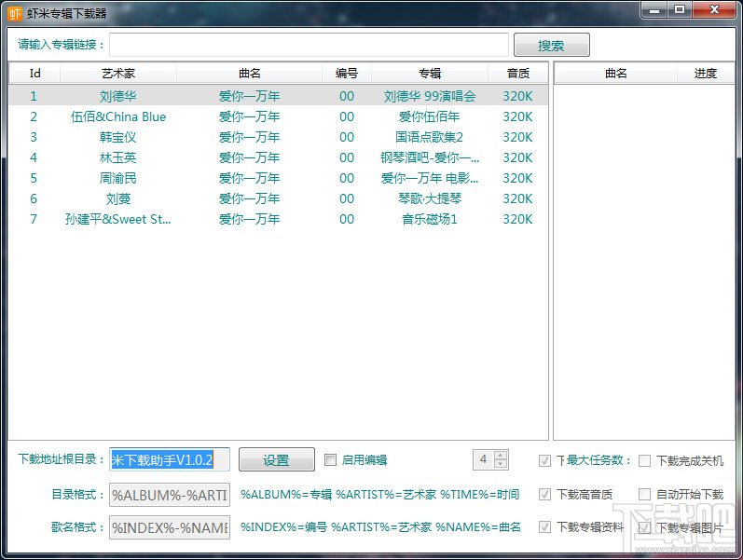Image resolution: width=743 pixels, height=560 pixels.
Task: Sort list by 音质 column header
Action: click(x=518, y=74)
